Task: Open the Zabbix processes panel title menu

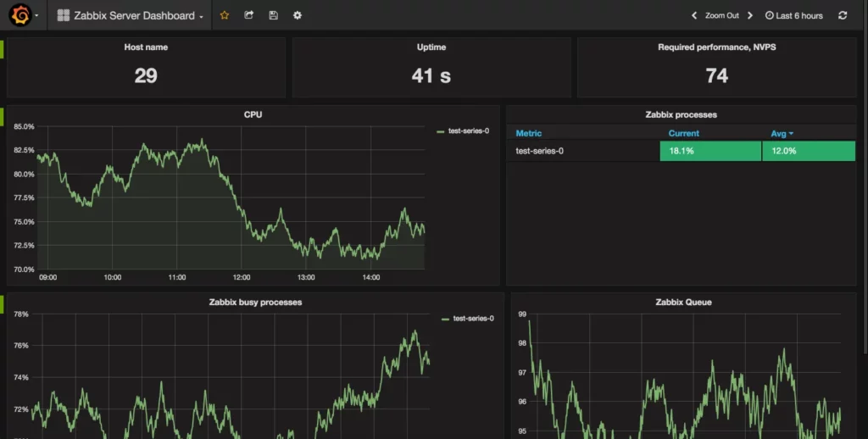Action: pos(681,114)
